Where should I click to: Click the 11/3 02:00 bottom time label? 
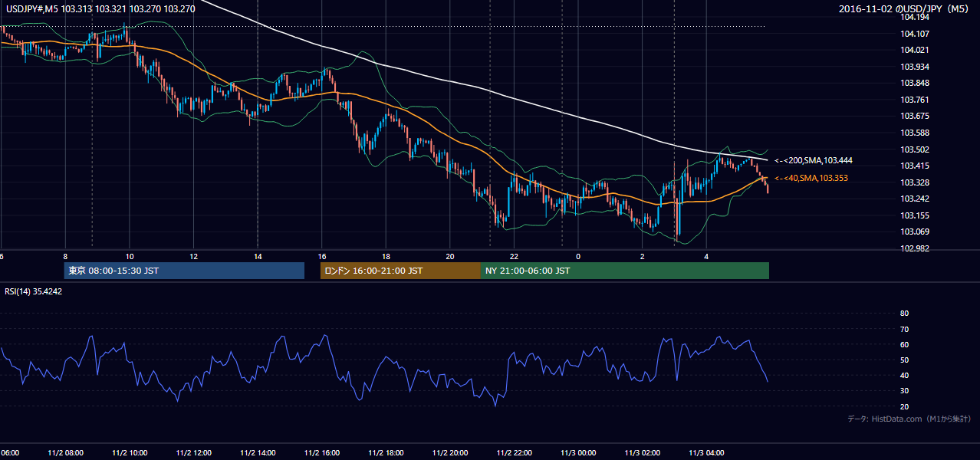(x=643, y=453)
